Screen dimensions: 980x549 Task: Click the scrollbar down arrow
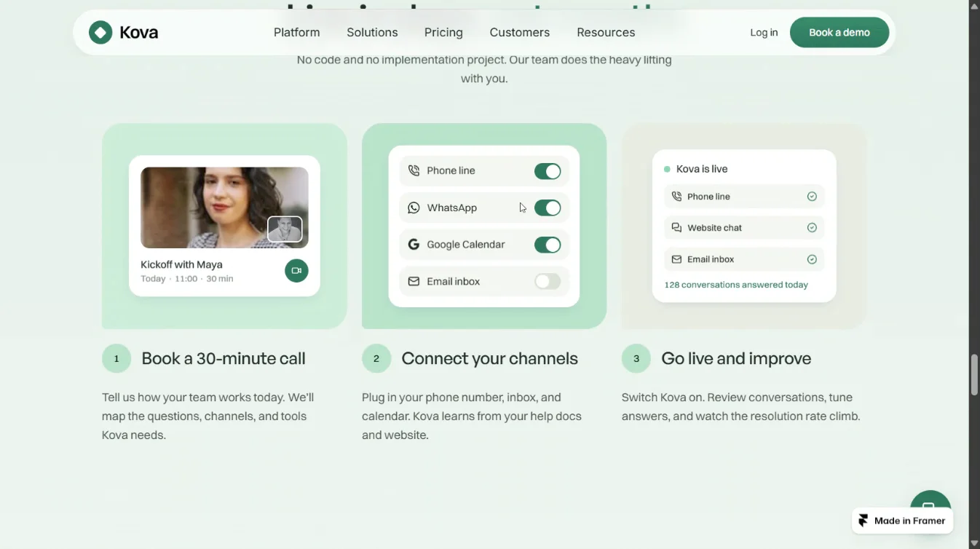[x=974, y=543]
